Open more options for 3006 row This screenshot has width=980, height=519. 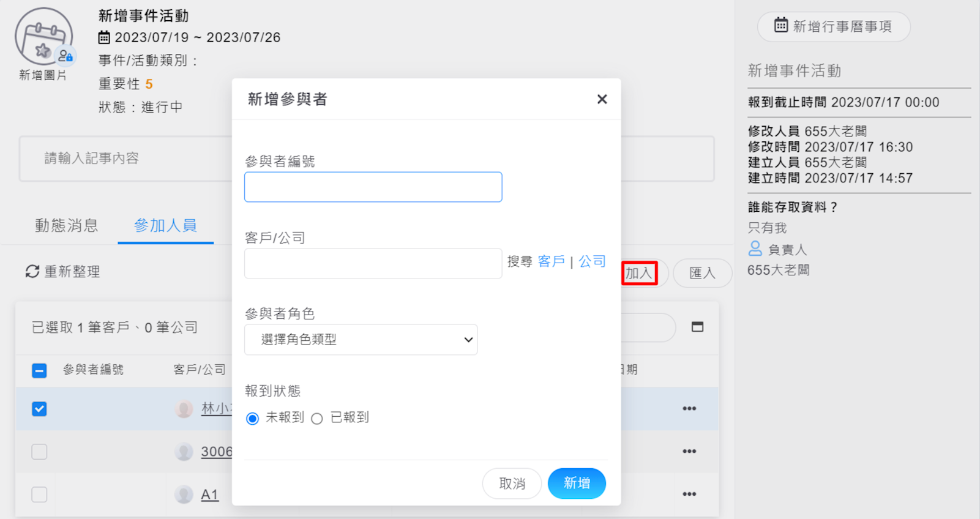click(689, 452)
